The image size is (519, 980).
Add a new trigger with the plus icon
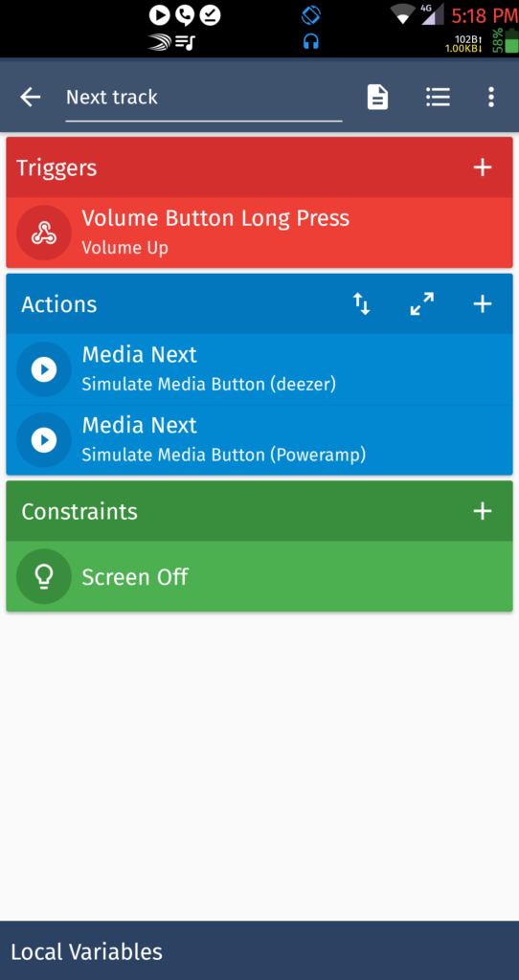482,167
